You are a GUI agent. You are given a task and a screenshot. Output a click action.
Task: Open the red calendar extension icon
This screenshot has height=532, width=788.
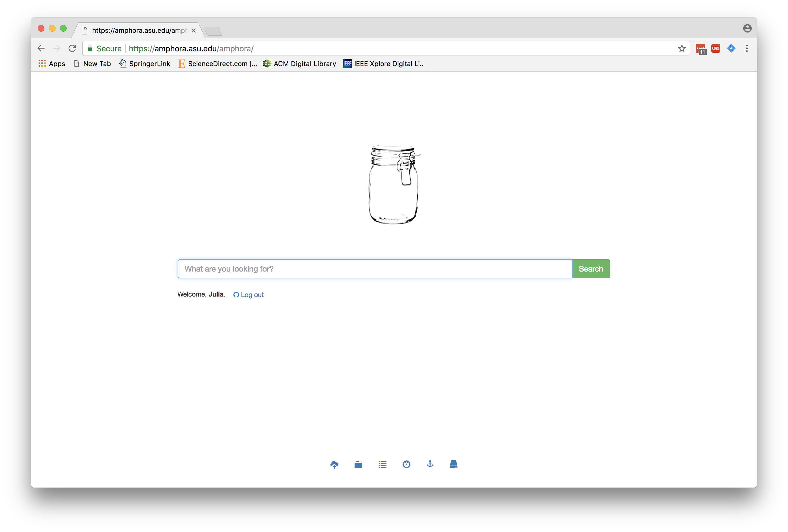[701, 49]
